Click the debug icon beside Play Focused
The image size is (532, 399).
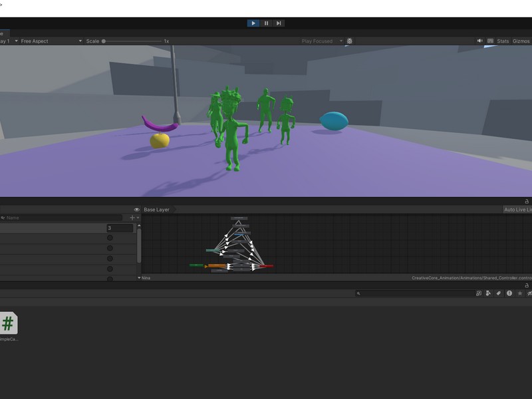click(x=348, y=41)
